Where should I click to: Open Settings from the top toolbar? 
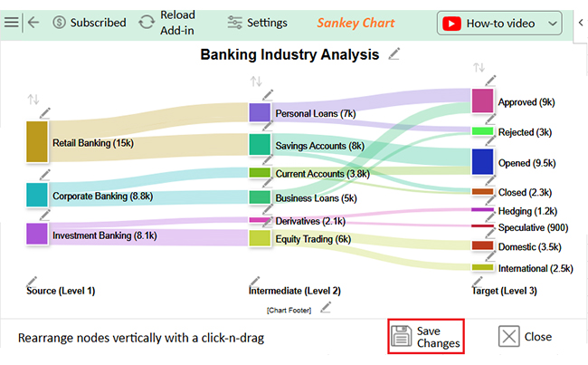(x=257, y=23)
